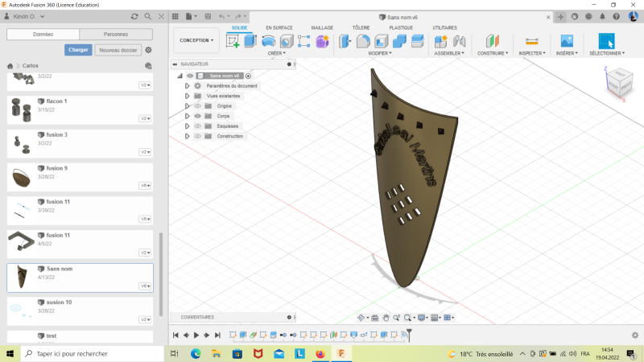Activate the Pan hand tool
This screenshot has height=362, width=644.
coord(386,318)
